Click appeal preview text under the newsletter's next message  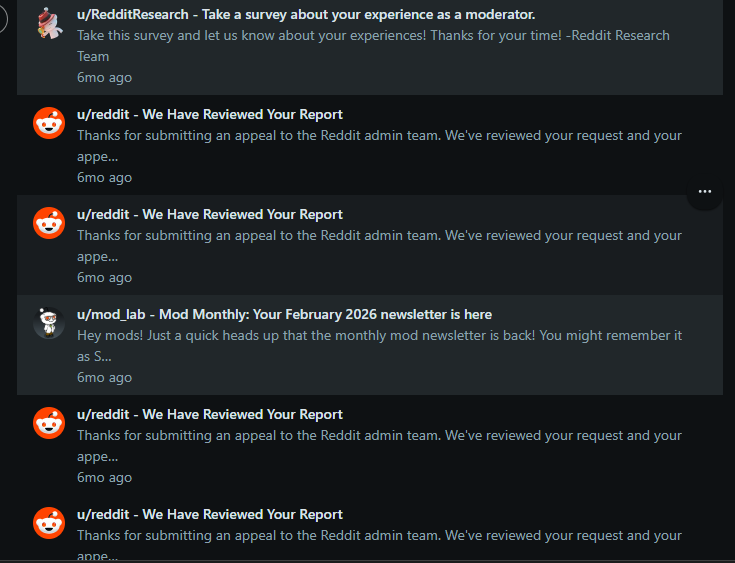click(380, 446)
